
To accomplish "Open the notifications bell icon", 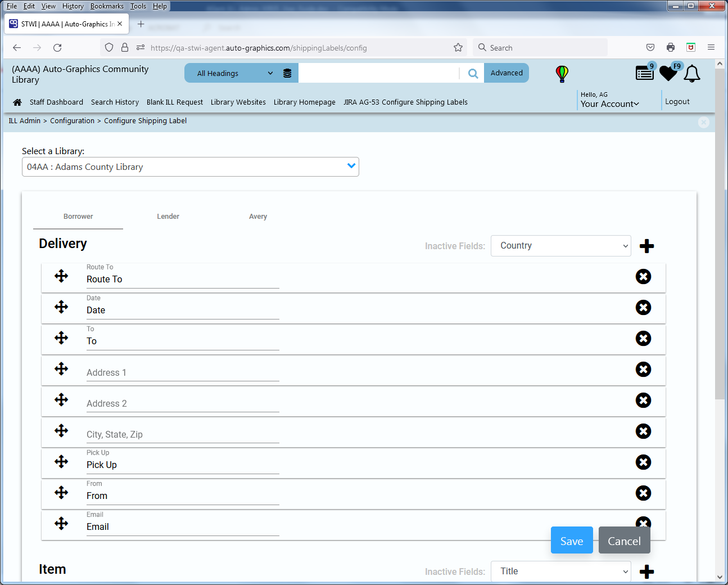I will pyautogui.click(x=692, y=74).
